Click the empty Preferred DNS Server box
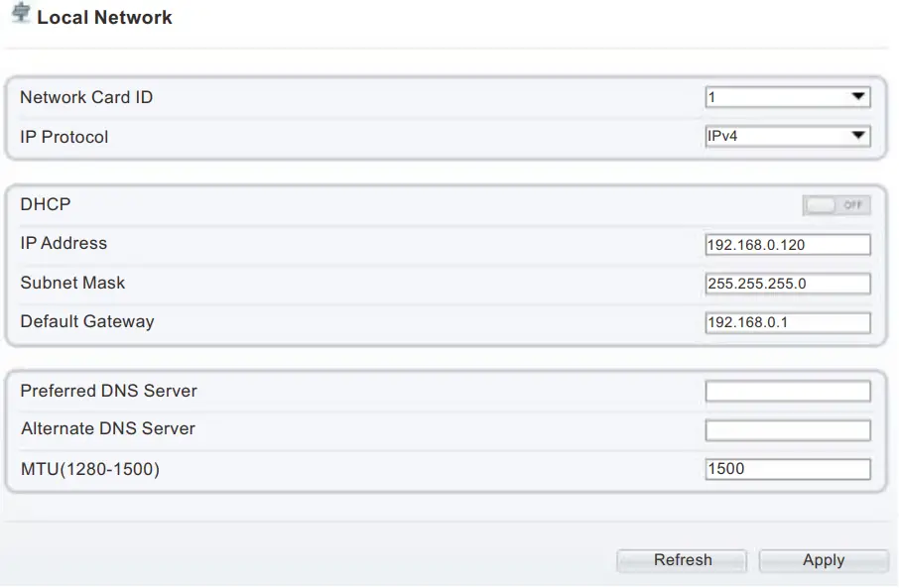899x588 pixels. pyautogui.click(x=787, y=390)
